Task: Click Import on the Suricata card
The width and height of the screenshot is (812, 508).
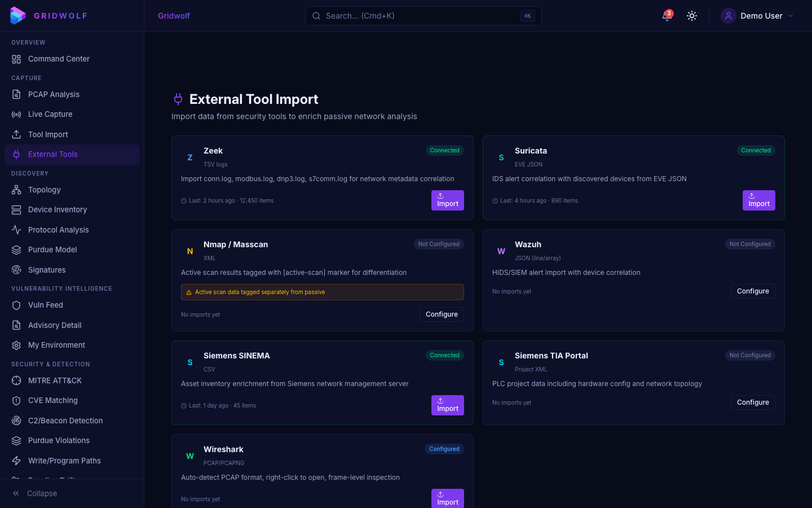Action: (x=758, y=200)
